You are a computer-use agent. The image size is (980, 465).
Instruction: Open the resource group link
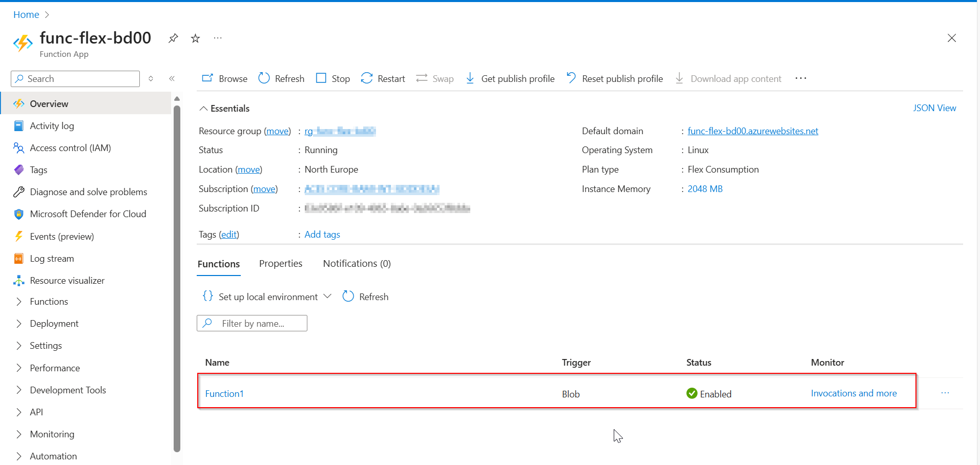(340, 131)
